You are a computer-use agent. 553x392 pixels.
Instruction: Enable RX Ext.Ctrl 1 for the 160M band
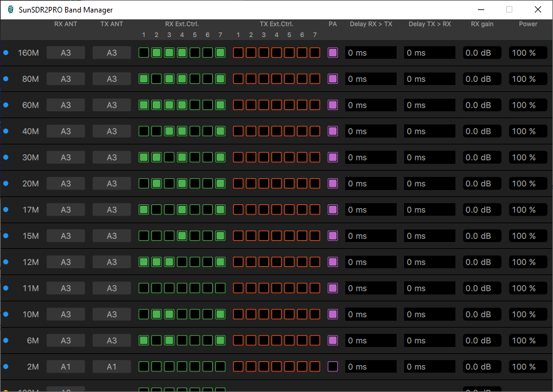143,53
